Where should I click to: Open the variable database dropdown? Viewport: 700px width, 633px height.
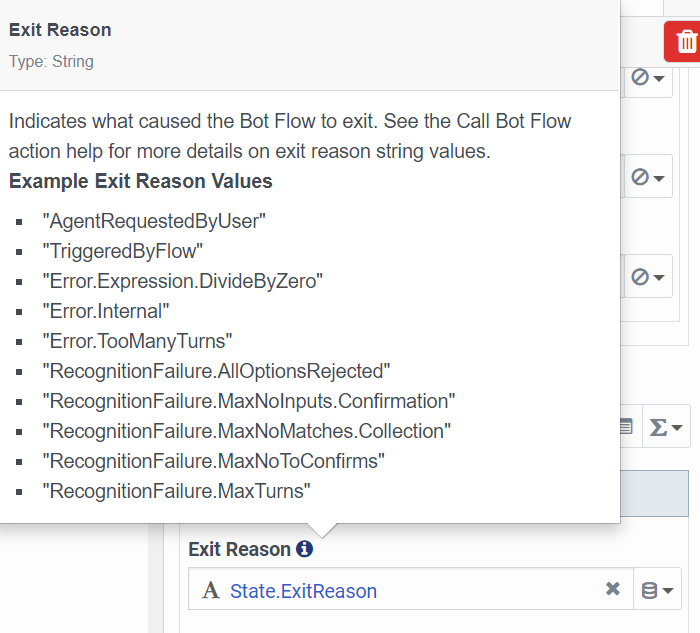pyautogui.click(x=657, y=590)
